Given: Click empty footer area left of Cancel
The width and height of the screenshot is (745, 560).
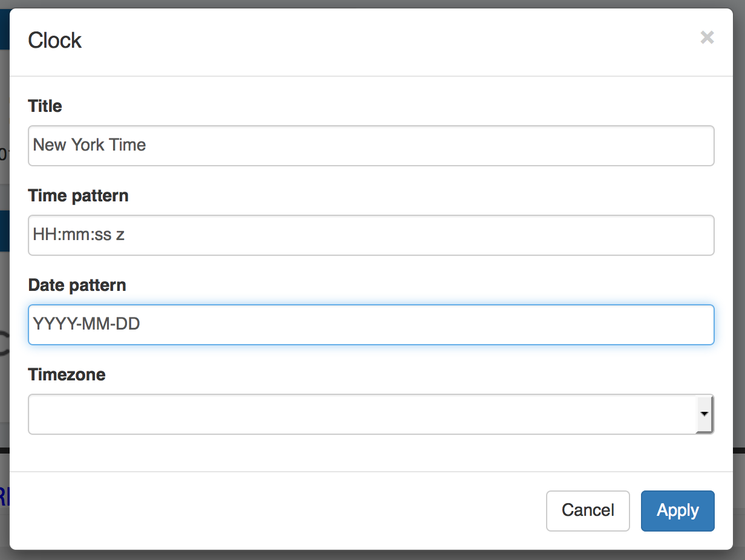Looking at the screenshot, I should 272,511.
